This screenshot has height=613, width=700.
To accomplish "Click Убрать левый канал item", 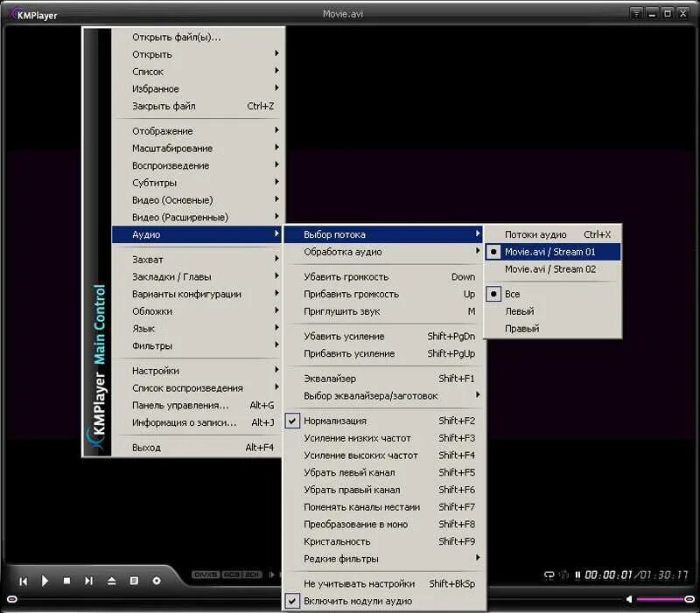I will [x=384, y=472].
